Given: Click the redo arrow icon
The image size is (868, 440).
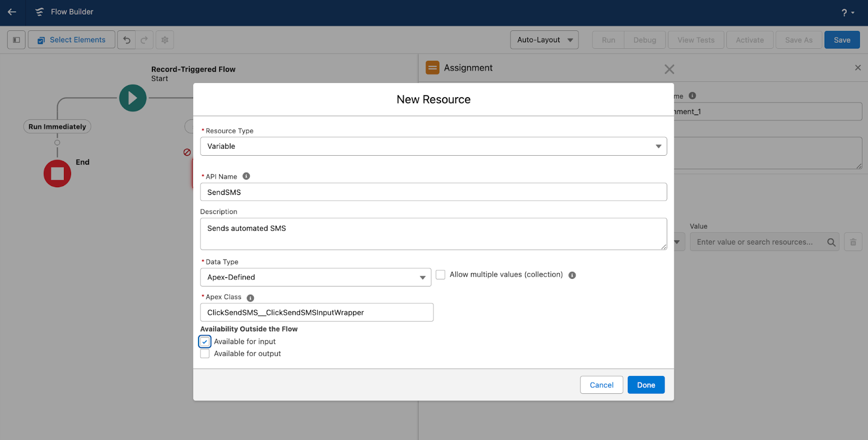Looking at the screenshot, I should click(144, 40).
